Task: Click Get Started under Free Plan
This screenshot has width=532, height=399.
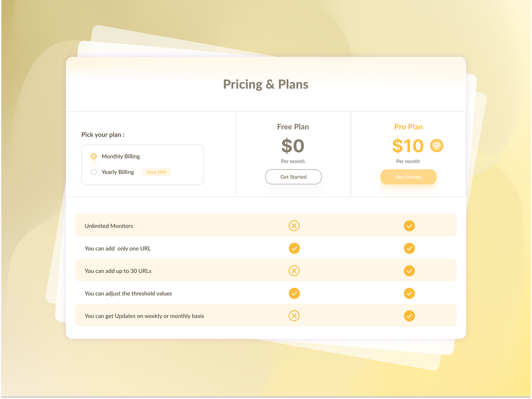Action: (x=293, y=177)
